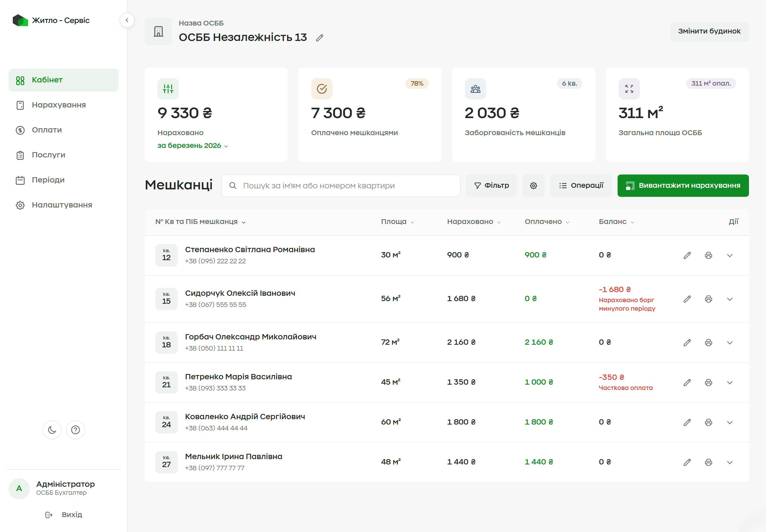This screenshot has width=766, height=532.
Task: Sort by Баланс column
Action: 616,222
